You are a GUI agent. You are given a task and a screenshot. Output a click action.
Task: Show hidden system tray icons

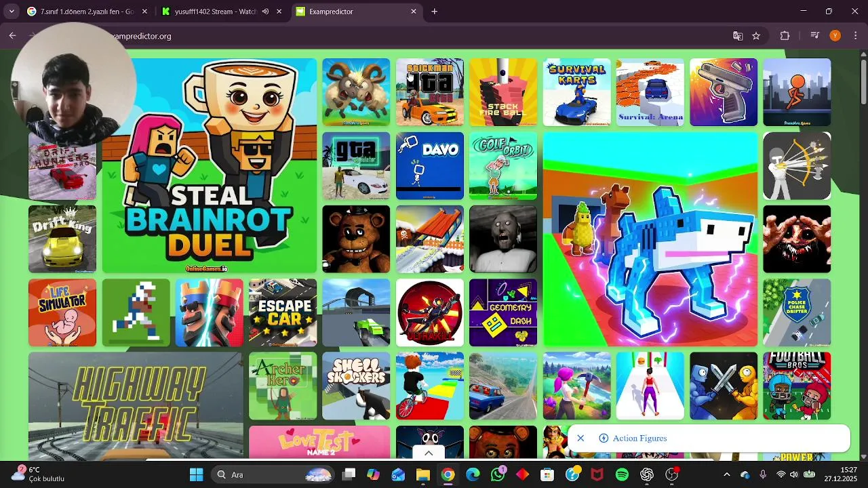[727, 474]
